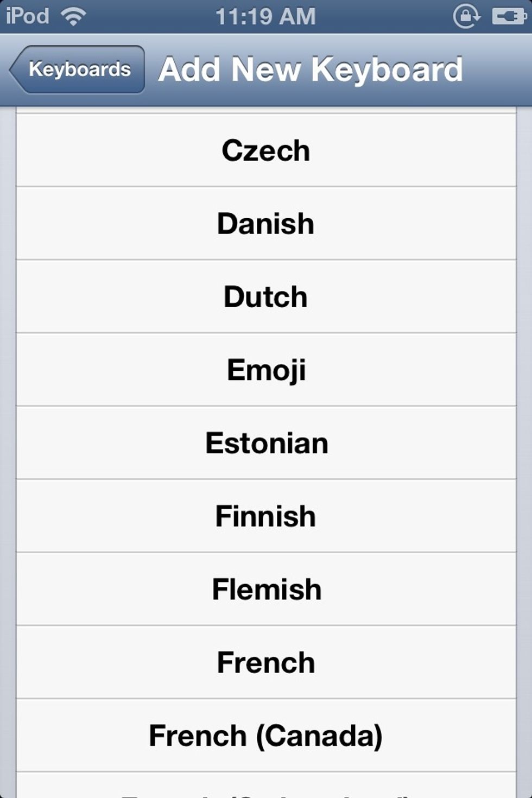Screen dimensions: 532x798
Task: Choose the Flemish keyboard
Action: 266,590
